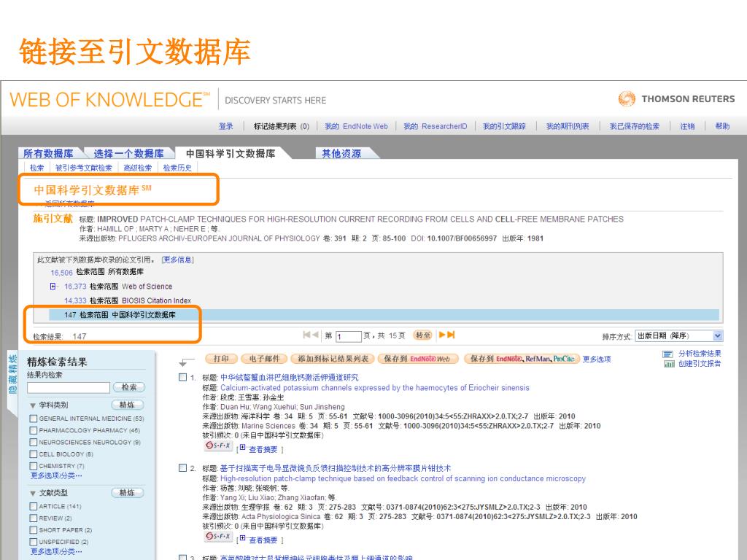Collapse the 学科类别 section triangle
The width and height of the screenshot is (747, 560).
coord(33,405)
